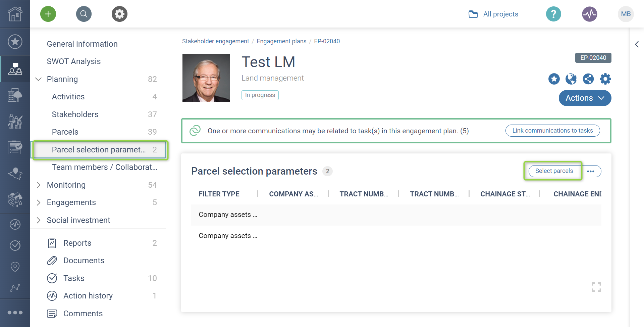Open the search magnifier icon
This screenshot has width=644, height=327.
click(84, 14)
